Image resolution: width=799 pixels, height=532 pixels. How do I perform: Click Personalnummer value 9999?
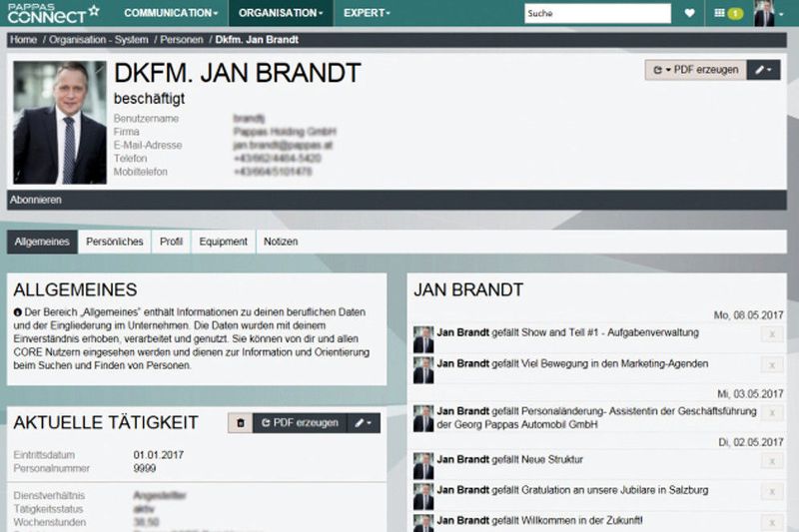[145, 468]
